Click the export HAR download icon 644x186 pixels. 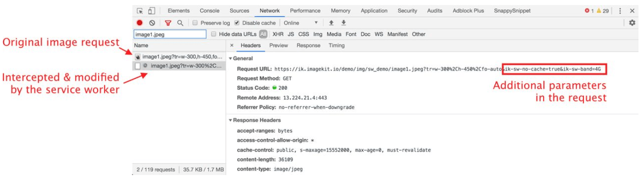pos(343,23)
